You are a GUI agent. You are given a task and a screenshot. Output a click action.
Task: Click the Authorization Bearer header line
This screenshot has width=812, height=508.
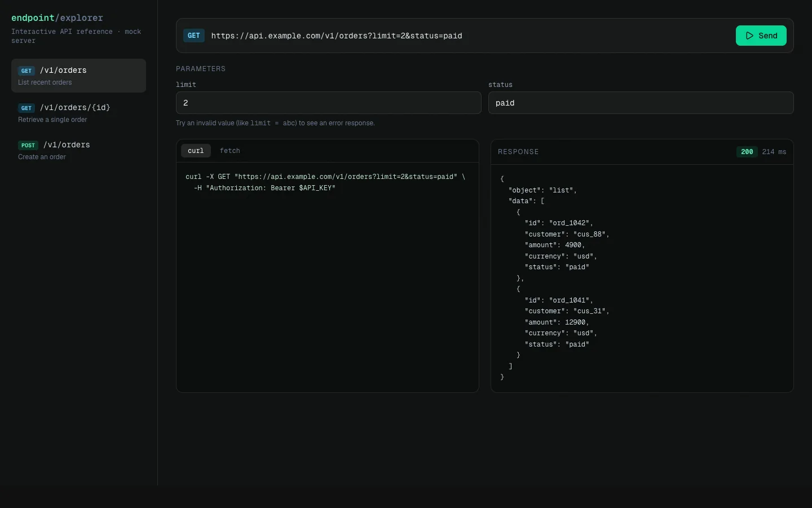[264, 188]
